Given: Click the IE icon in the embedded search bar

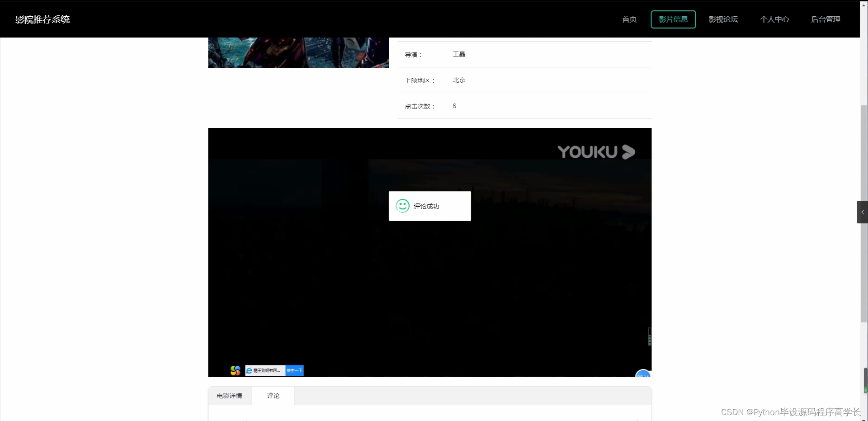Looking at the screenshot, I should tap(249, 370).
